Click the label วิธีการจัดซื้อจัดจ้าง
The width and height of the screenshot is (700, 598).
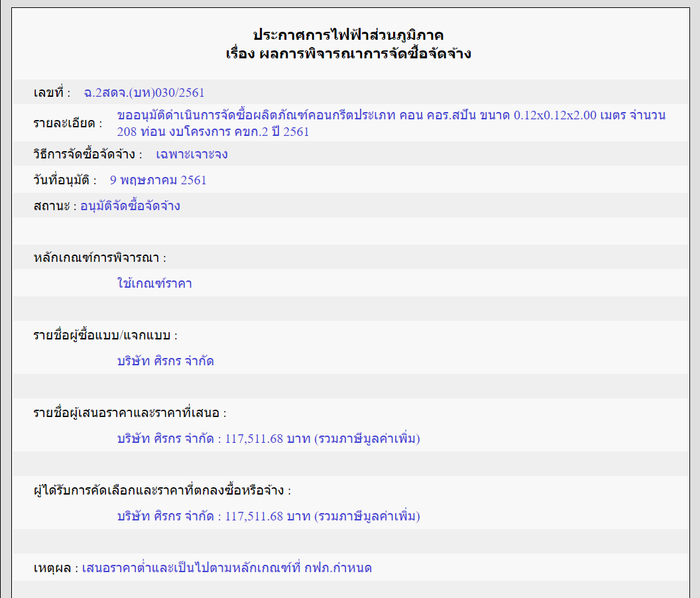pyautogui.click(x=88, y=154)
